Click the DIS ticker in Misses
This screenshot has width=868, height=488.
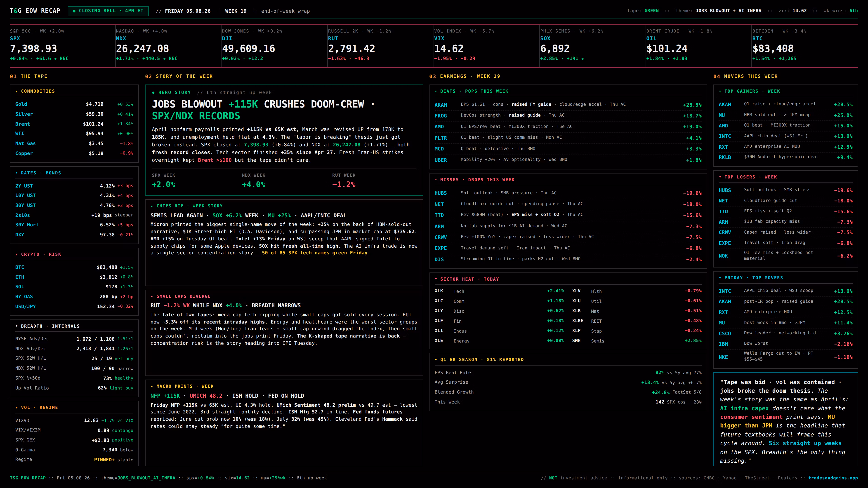pos(439,259)
